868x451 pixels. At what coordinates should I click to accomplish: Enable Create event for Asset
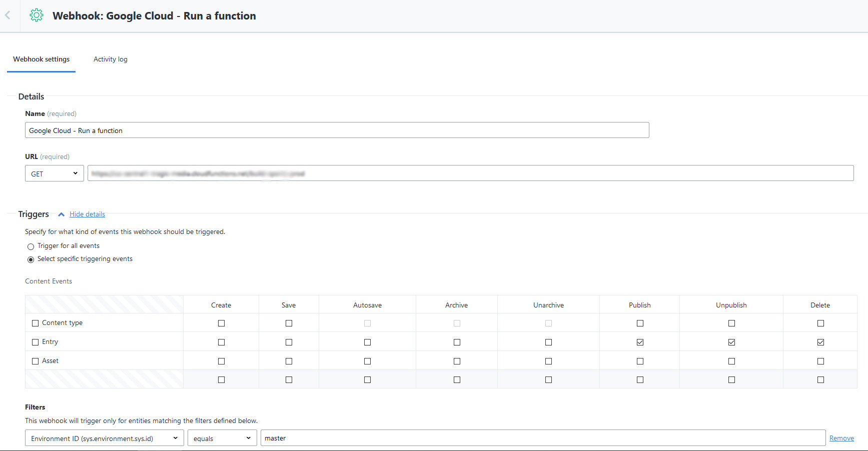[x=221, y=361]
